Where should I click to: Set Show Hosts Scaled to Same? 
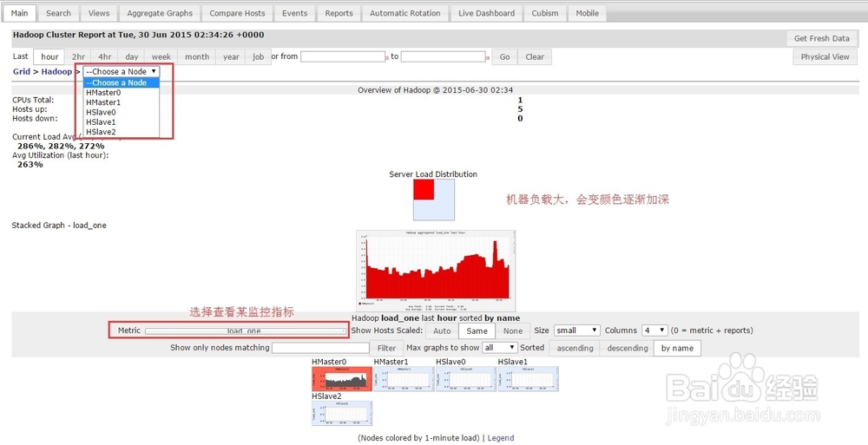point(477,331)
